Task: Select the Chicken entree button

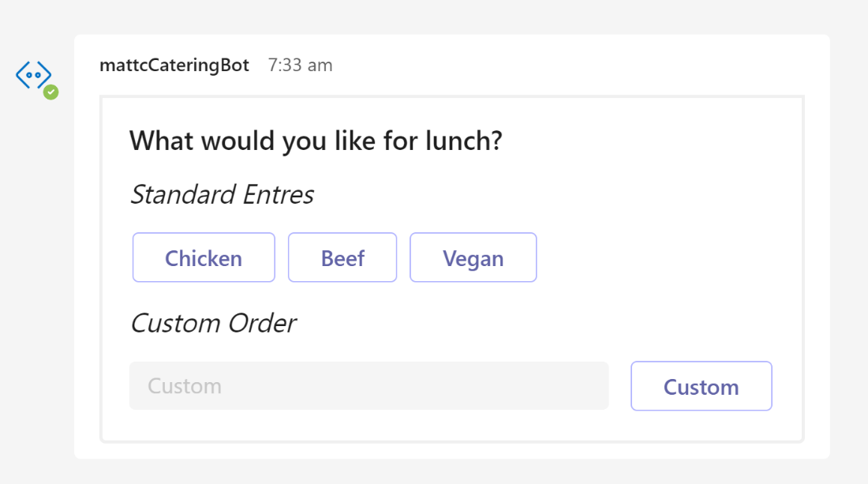Action: 204,257
